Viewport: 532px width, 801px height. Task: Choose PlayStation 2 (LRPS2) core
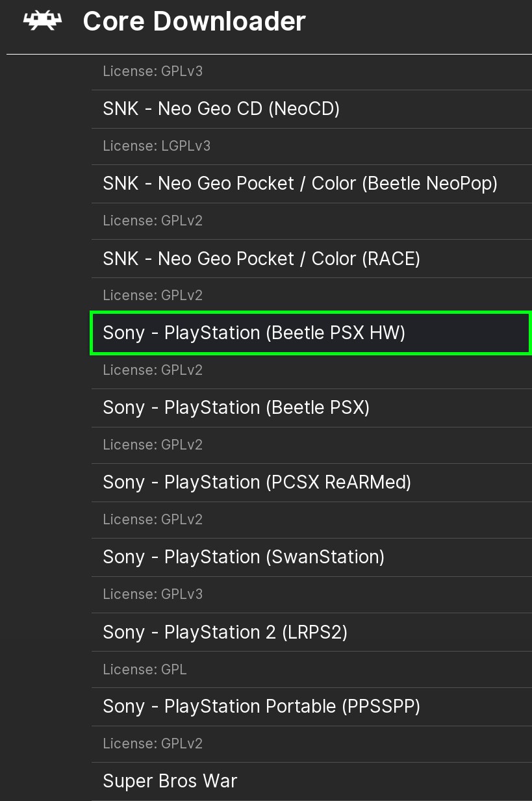click(x=225, y=632)
